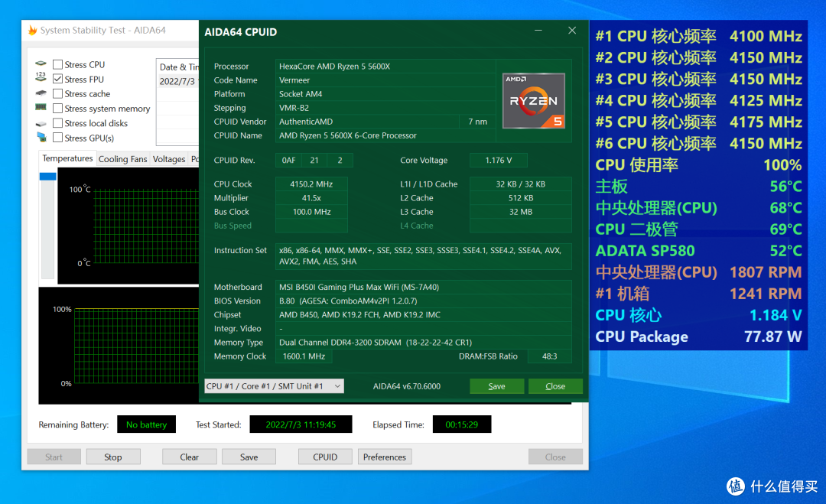Screen dimensions: 826x504
Task: Click the Bus Clock value 100.0 MHz
Action: (x=311, y=212)
